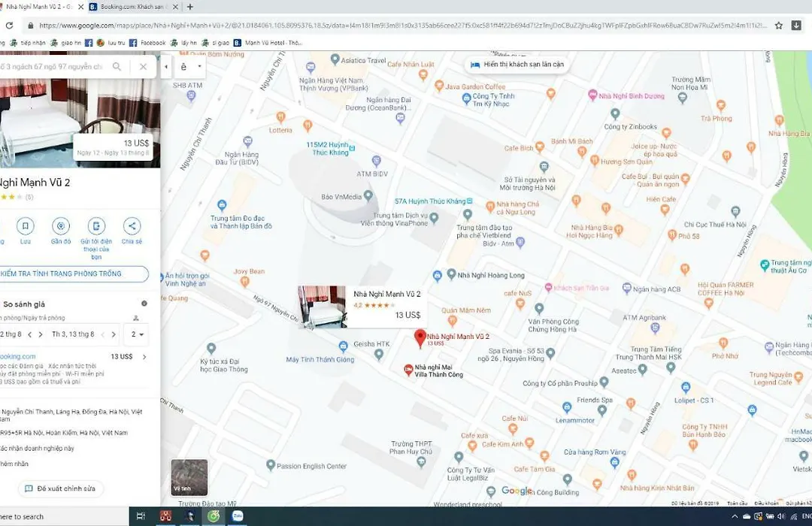The height and width of the screenshot is (526, 812).
Task: Open the sỉ giao bookmark
Action: click(216, 43)
